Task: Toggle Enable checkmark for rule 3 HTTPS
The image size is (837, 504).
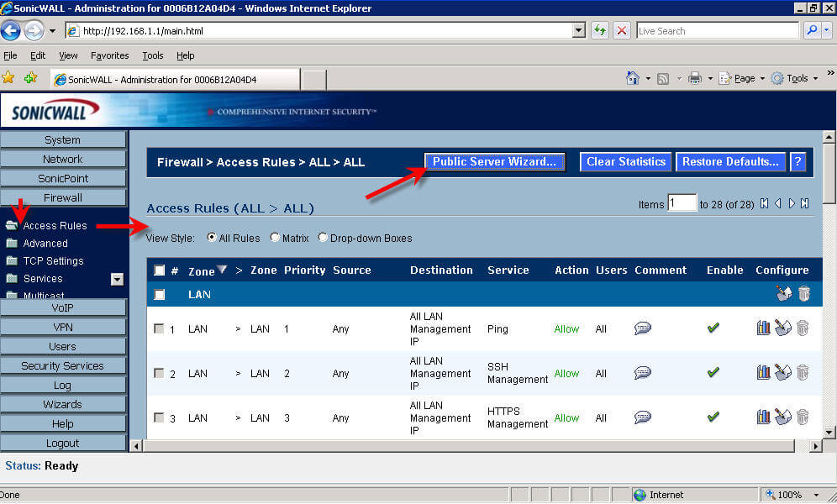Action: 713,417
